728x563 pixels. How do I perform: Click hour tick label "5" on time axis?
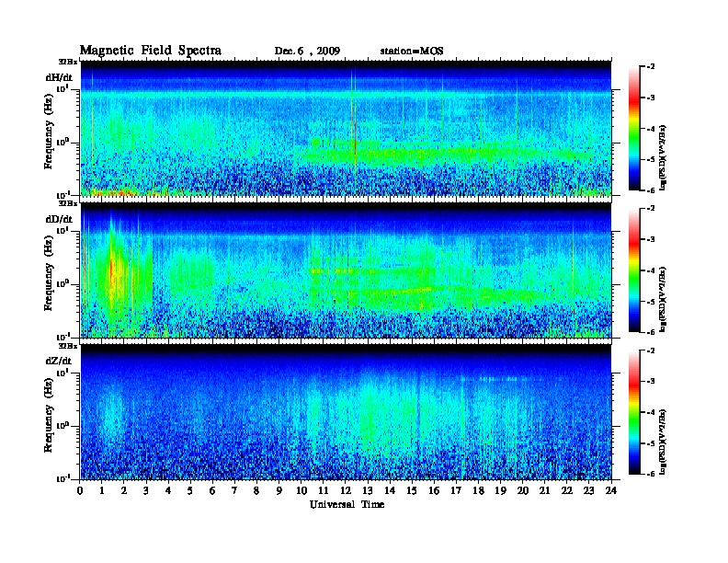click(190, 490)
